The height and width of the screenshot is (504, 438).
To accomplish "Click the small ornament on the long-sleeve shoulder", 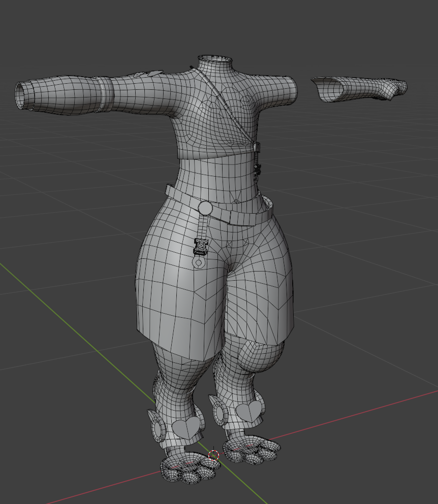I will (147, 74).
